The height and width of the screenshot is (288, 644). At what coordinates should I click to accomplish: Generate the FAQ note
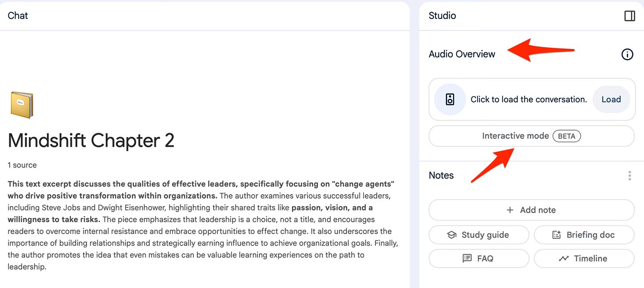pos(479,258)
